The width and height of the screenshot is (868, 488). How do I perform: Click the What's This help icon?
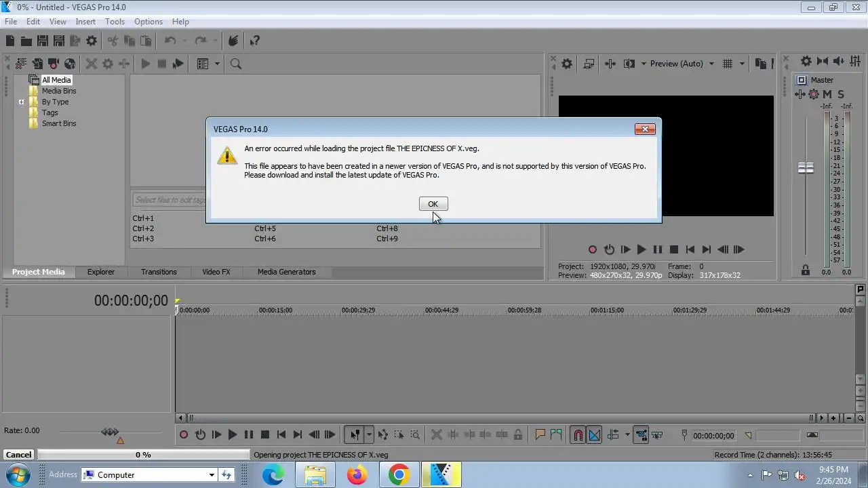254,41
